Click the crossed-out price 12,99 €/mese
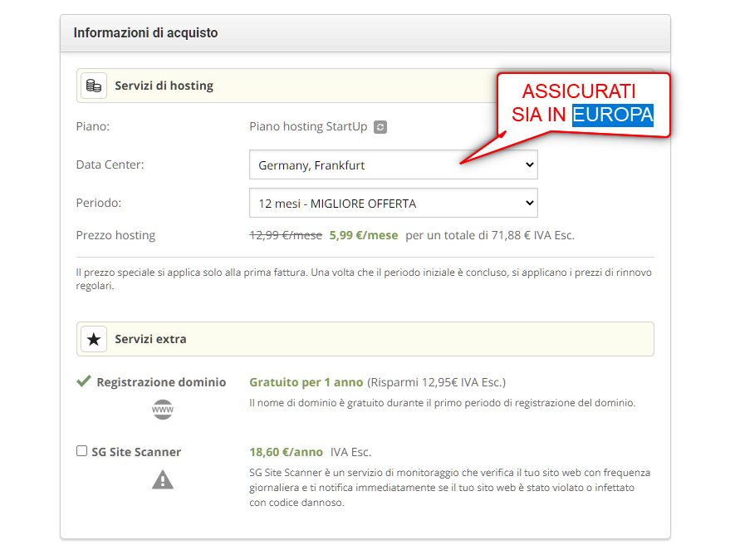The height and width of the screenshot is (560, 730). point(286,235)
